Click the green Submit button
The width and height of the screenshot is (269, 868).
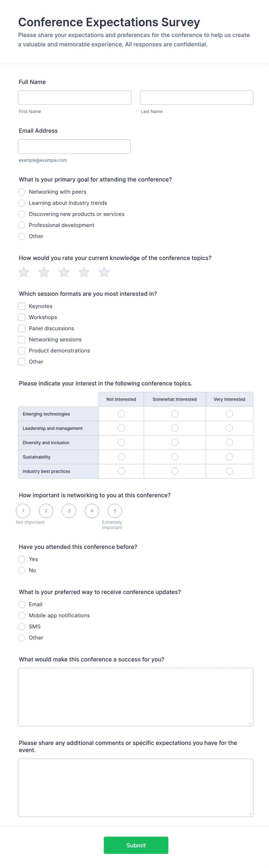click(x=136, y=845)
